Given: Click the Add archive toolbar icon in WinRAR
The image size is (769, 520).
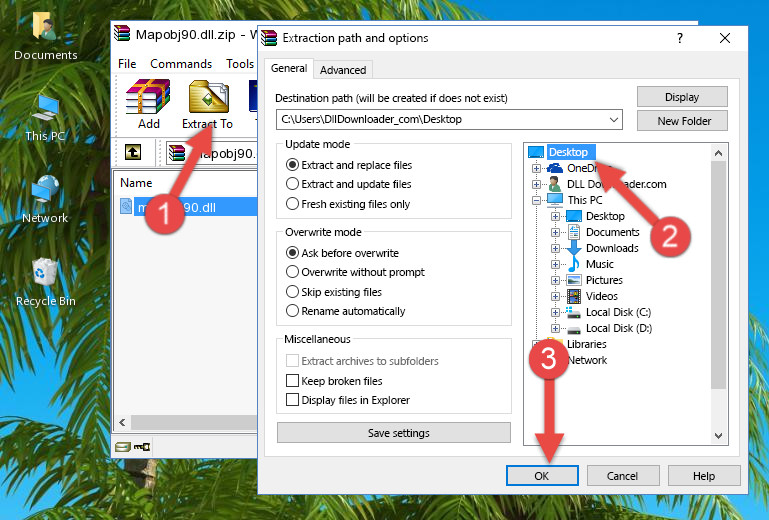Looking at the screenshot, I should pos(148,104).
